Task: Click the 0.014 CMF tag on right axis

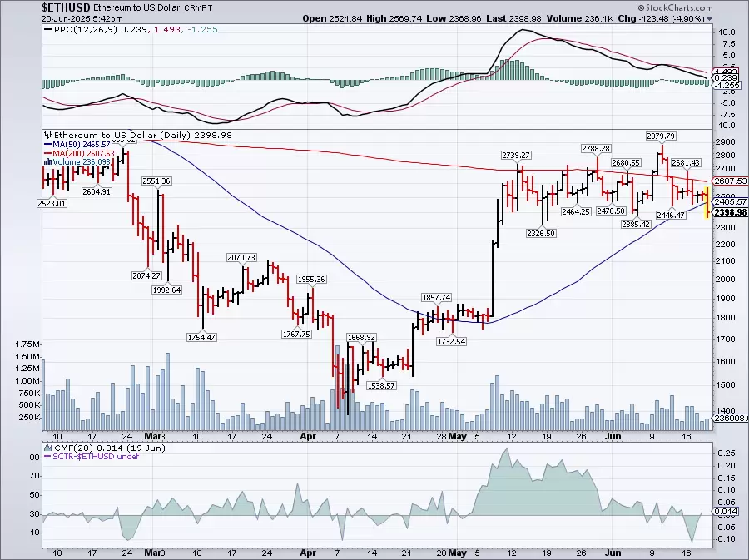Action: [x=726, y=512]
